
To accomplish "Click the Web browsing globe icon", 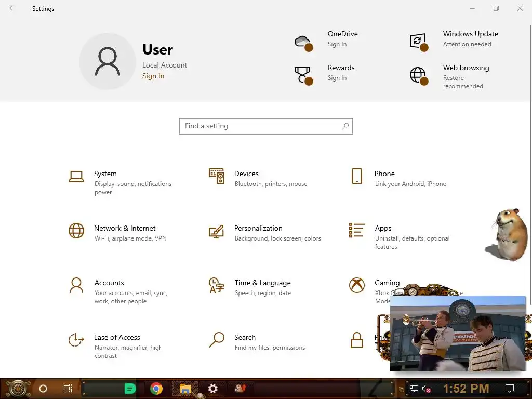I will pyautogui.click(x=419, y=76).
